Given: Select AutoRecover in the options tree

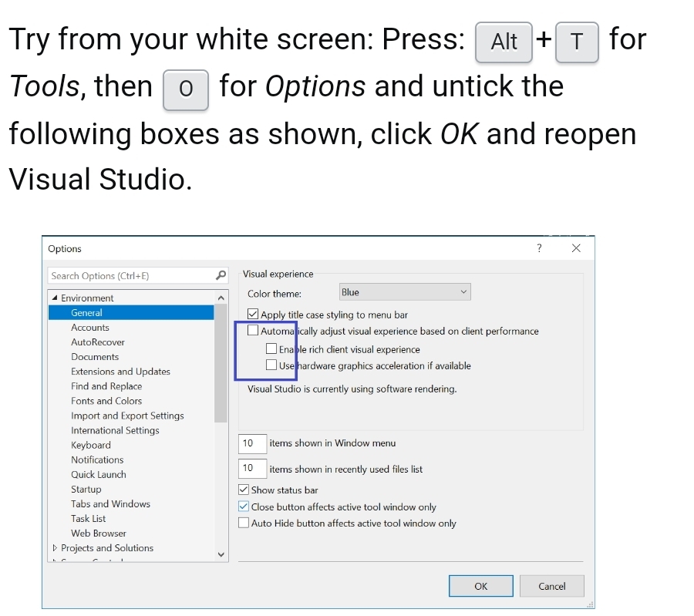Looking at the screenshot, I should (98, 342).
